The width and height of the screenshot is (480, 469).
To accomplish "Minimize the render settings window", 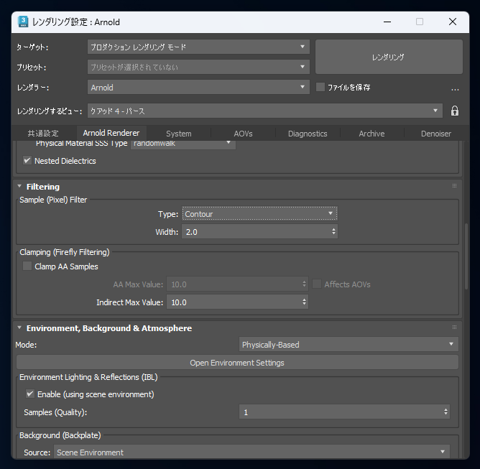I will pos(387,22).
